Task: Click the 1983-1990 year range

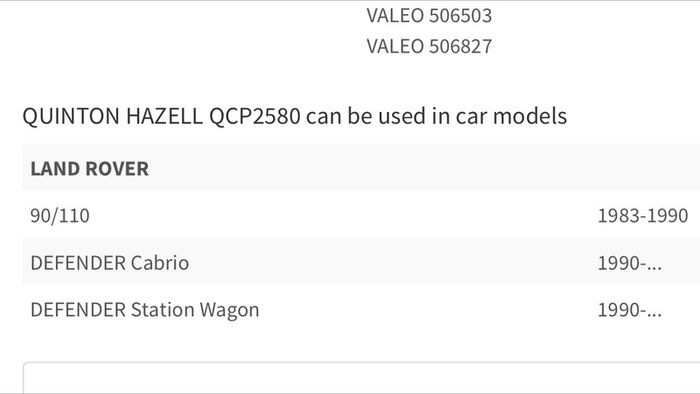Action: [642, 216]
